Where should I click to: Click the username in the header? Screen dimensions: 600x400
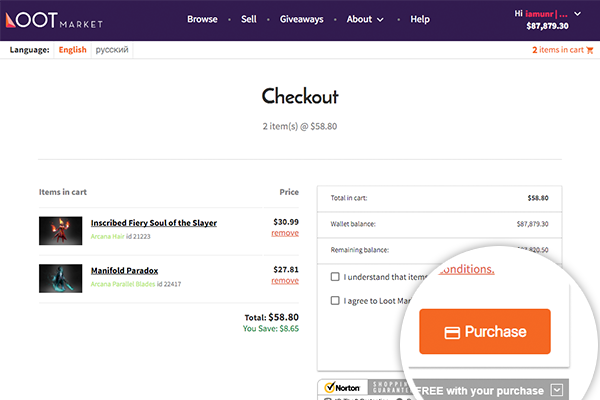click(x=546, y=14)
